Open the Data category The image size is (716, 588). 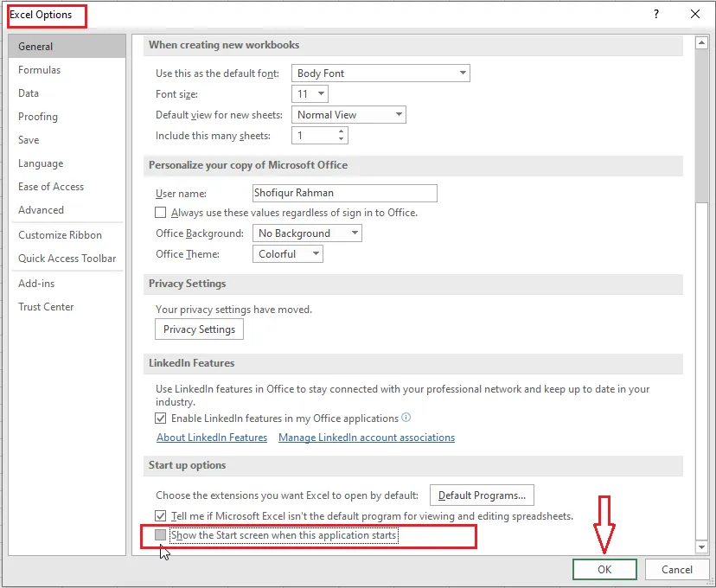pos(67,93)
